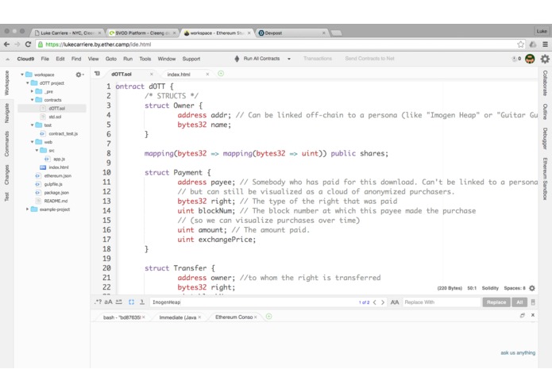Collapse the workspace root folder
Viewport: 552px width, 392px height.
[x=22, y=75]
